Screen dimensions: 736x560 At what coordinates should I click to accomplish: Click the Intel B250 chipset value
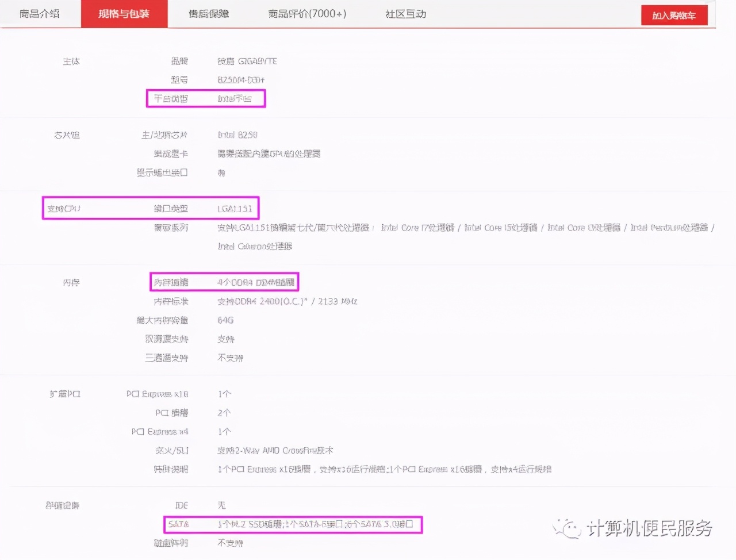238,135
